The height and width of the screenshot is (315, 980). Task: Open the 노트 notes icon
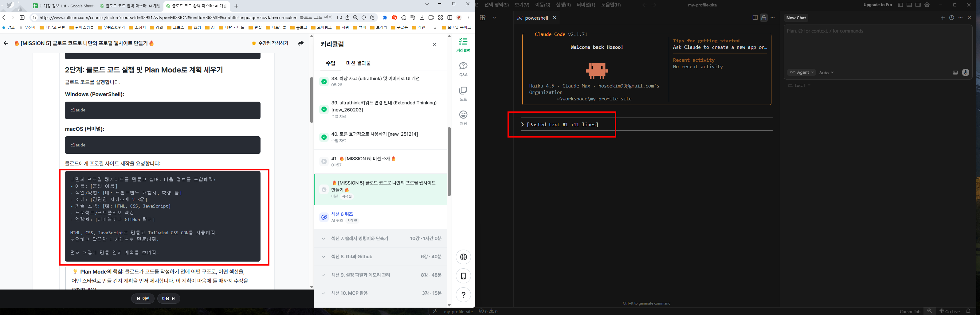(x=463, y=93)
